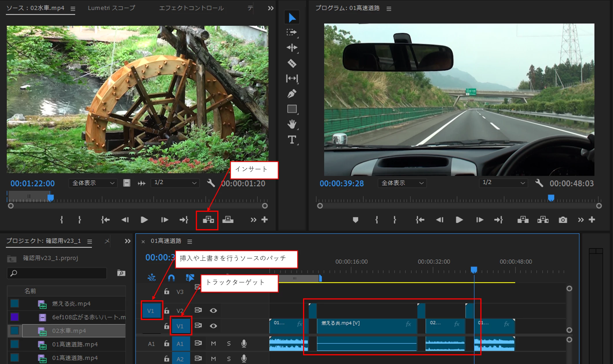Open the エフェクトコントロール tab
Viewport: 613px width, 364px height.
click(191, 8)
